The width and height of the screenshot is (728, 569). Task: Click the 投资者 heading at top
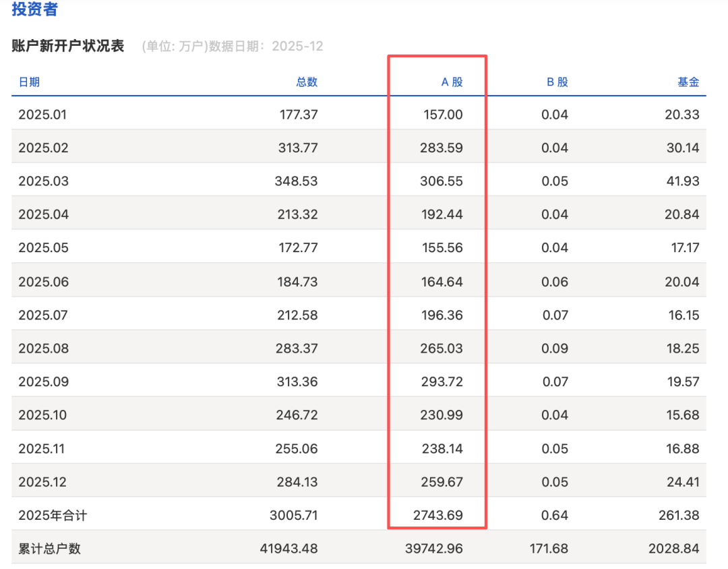[x=34, y=9]
